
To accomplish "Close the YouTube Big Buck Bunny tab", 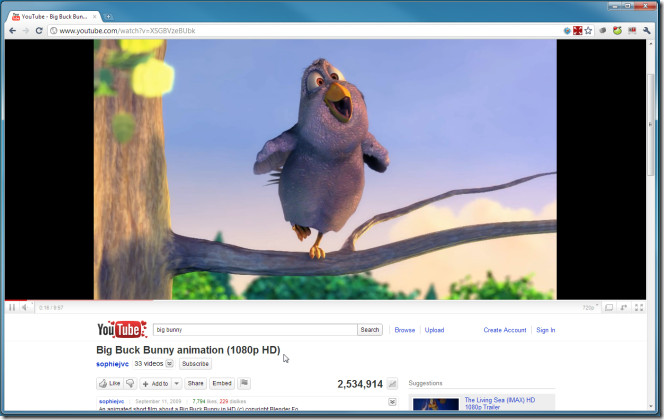I will point(94,17).
